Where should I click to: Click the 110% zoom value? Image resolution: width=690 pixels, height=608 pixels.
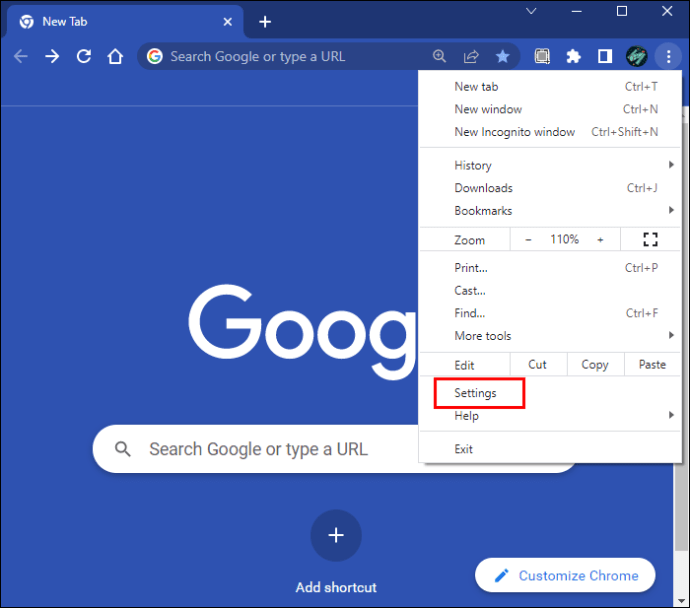[x=565, y=240]
